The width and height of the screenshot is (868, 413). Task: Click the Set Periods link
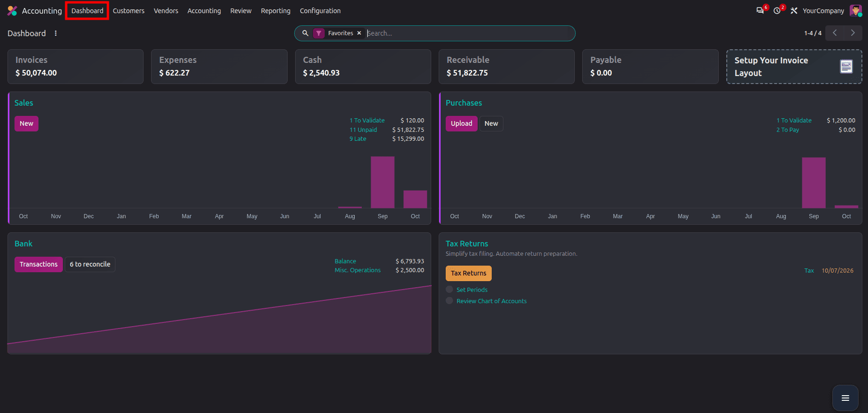(x=472, y=290)
